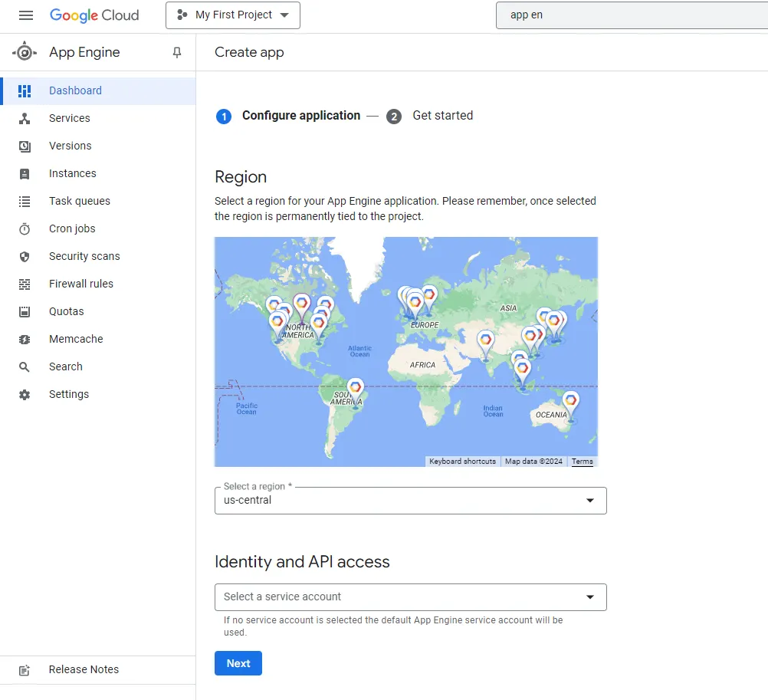Click the Get started step label
Screen dimensions: 768x700
[x=443, y=116]
